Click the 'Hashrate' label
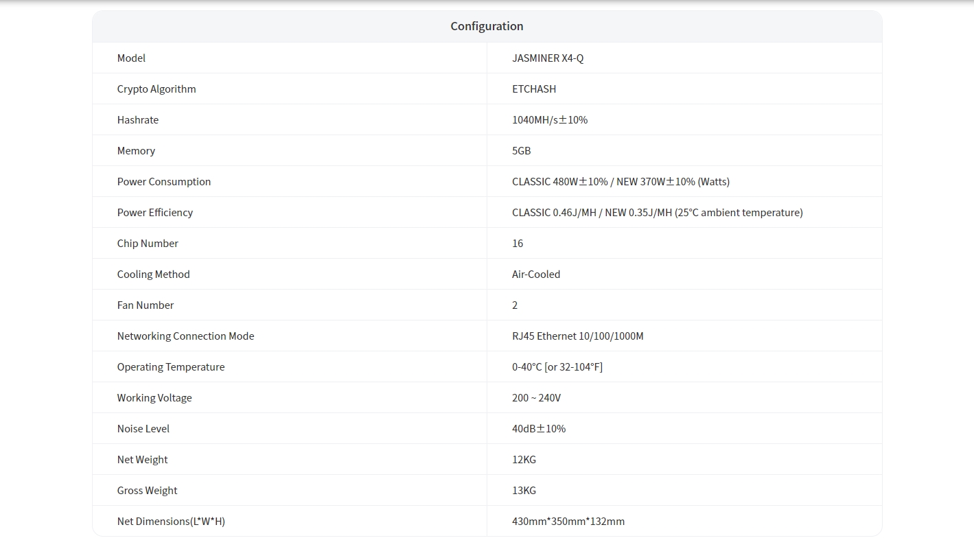 [138, 120]
